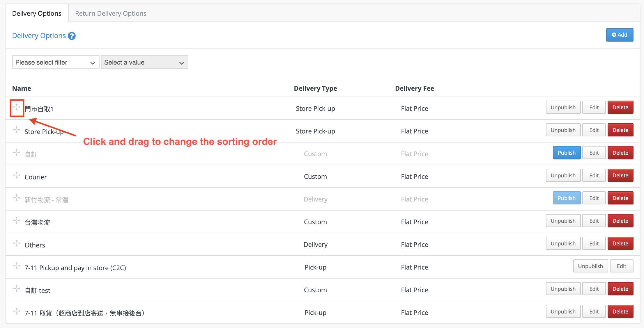Screen dimensions: 644x328
Task: Delete the Store Pick-up named option
Action: (620, 130)
